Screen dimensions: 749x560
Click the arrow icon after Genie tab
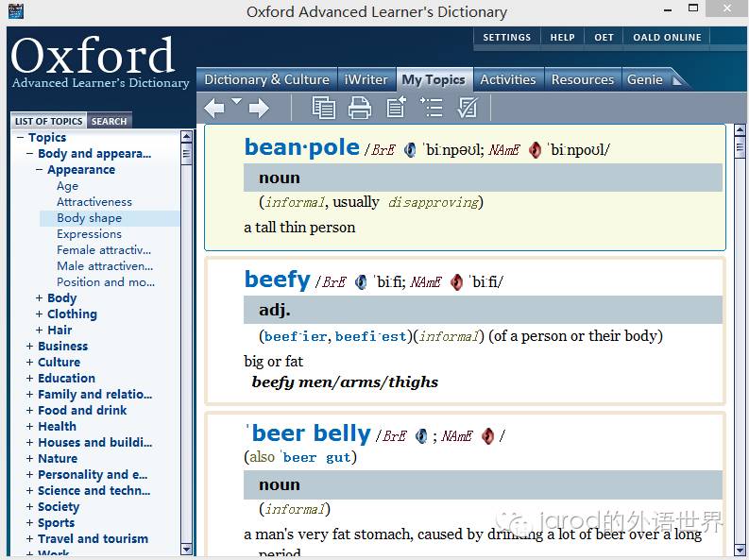(x=677, y=80)
